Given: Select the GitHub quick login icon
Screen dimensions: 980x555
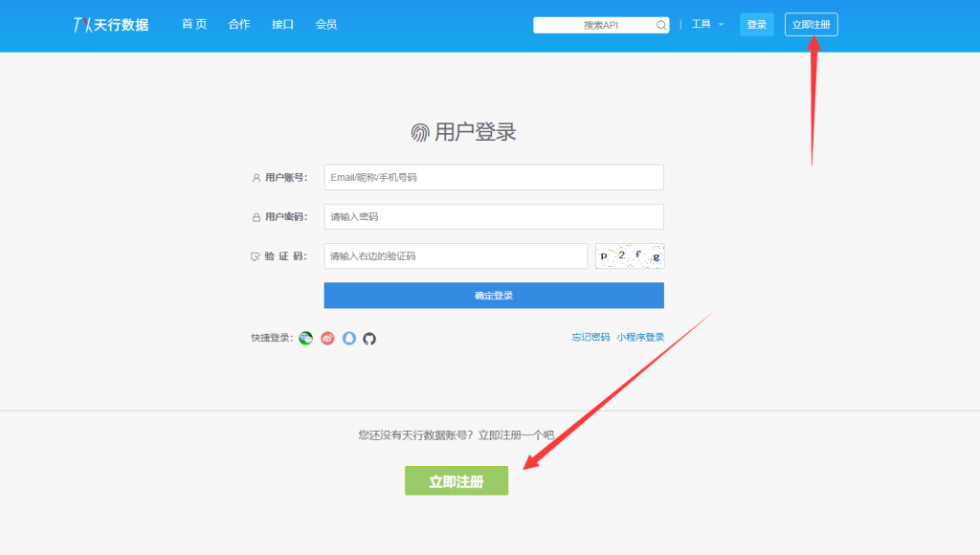Looking at the screenshot, I should pos(370,338).
